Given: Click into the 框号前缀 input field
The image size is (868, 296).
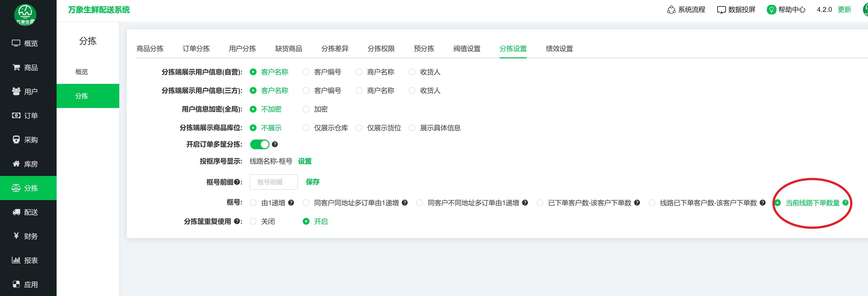Looking at the screenshot, I should tap(273, 182).
